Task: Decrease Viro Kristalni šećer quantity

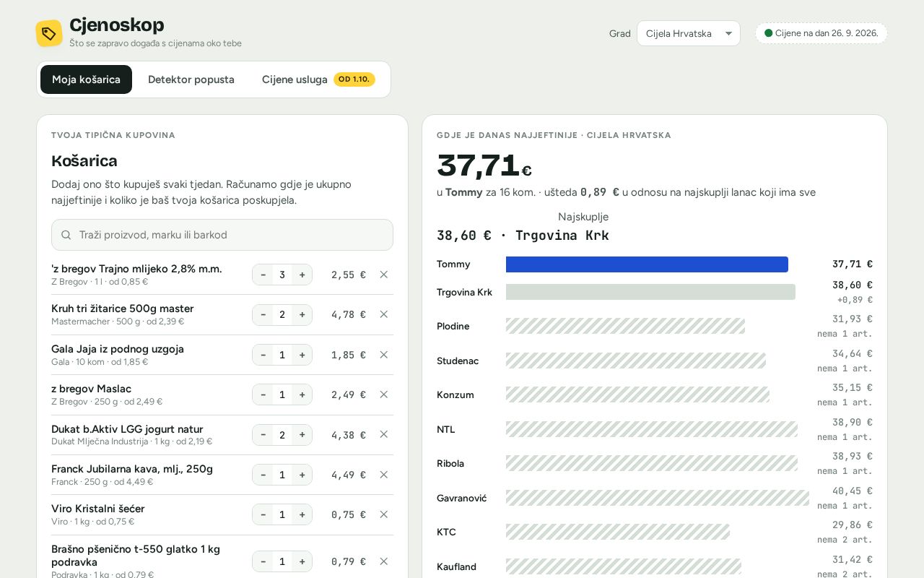Action: 263,514
